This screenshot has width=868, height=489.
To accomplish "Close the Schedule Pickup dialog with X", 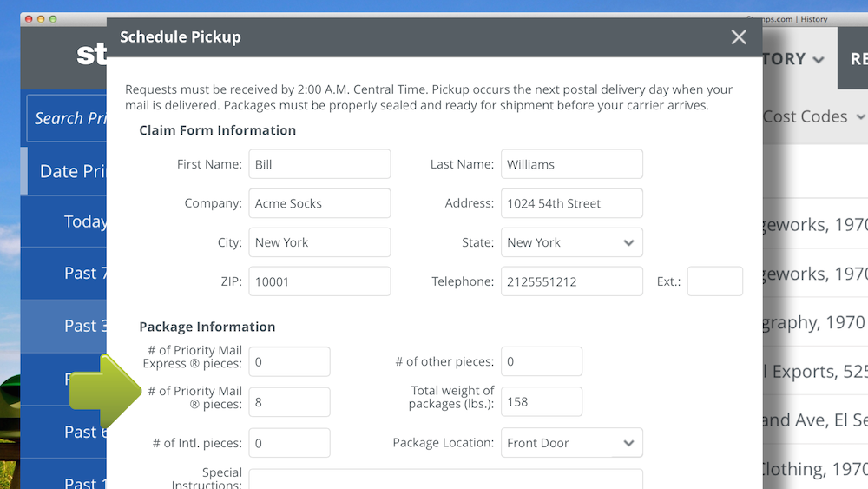I will pos(739,36).
